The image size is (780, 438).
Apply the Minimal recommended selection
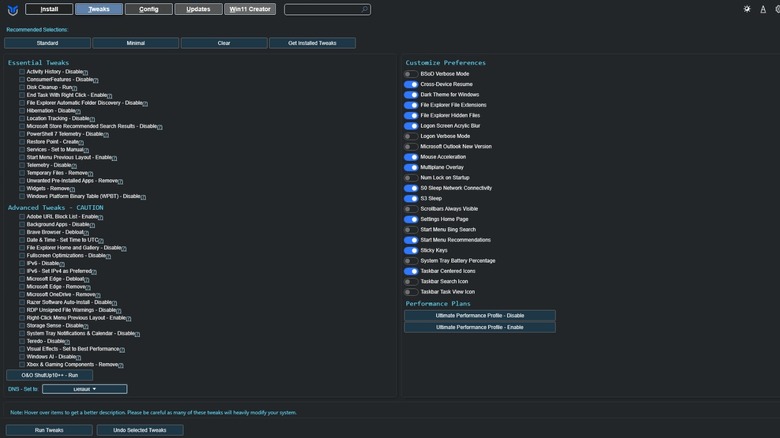pyautogui.click(x=136, y=43)
